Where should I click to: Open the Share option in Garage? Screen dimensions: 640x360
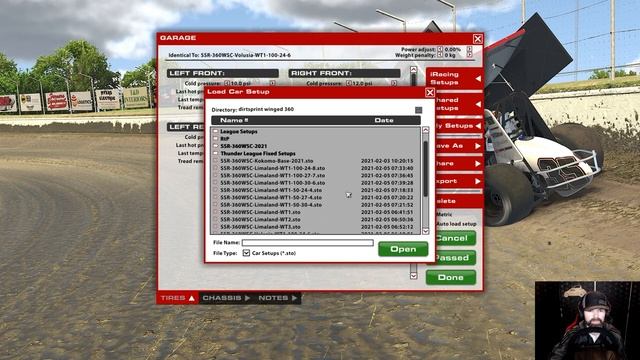[459, 163]
